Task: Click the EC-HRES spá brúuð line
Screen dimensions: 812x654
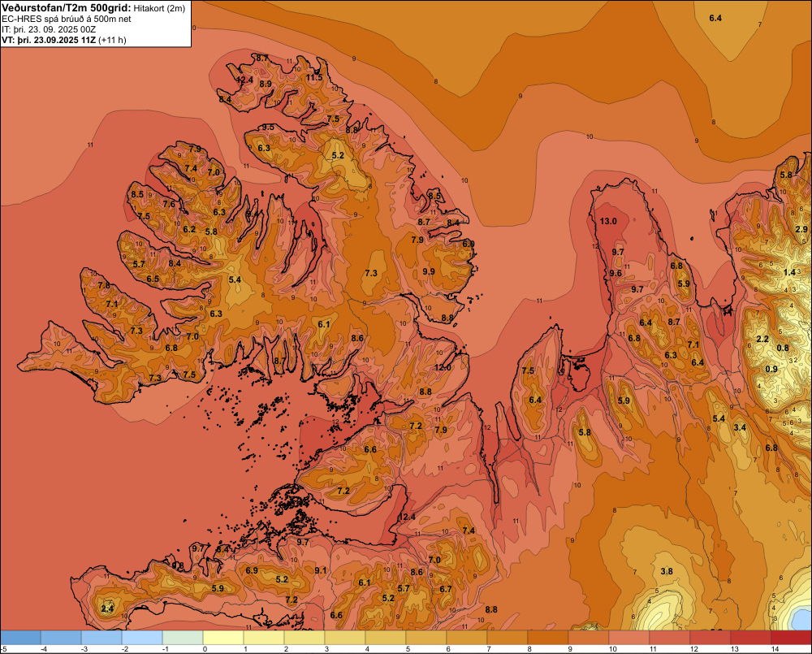Action: tap(67, 19)
